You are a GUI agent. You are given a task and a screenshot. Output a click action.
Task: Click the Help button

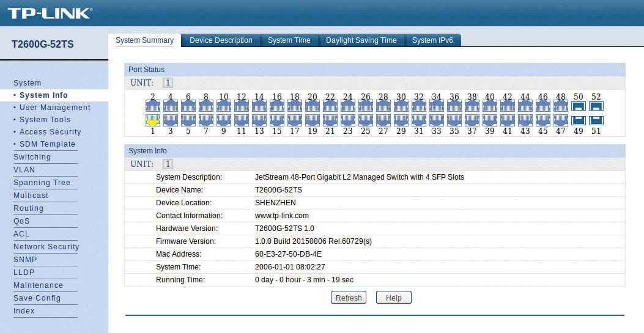[x=393, y=298]
